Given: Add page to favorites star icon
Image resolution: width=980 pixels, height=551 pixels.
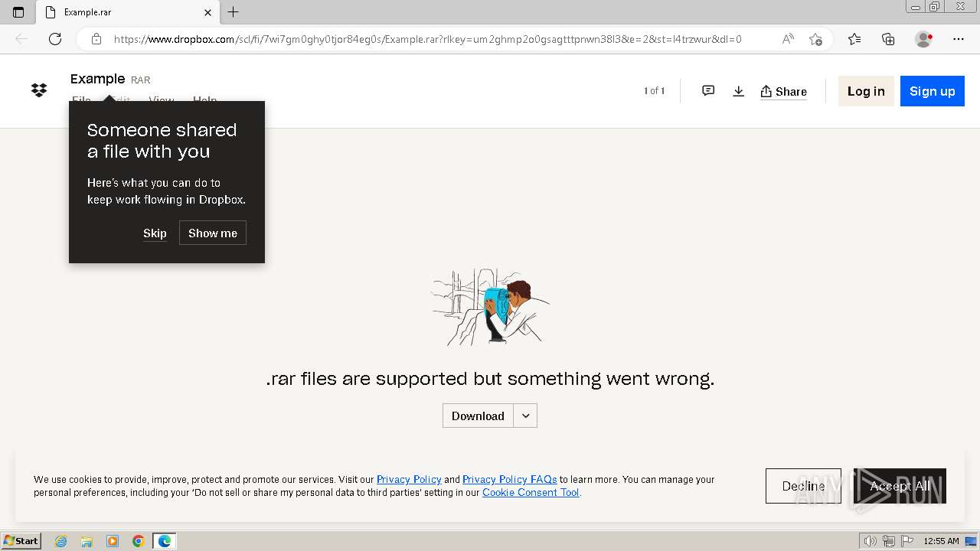Looking at the screenshot, I should click(815, 39).
